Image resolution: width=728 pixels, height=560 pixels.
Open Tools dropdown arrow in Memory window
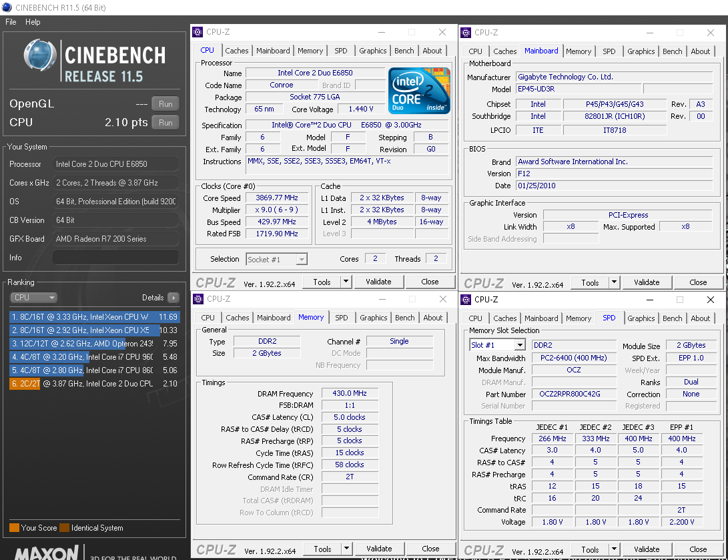point(346,549)
